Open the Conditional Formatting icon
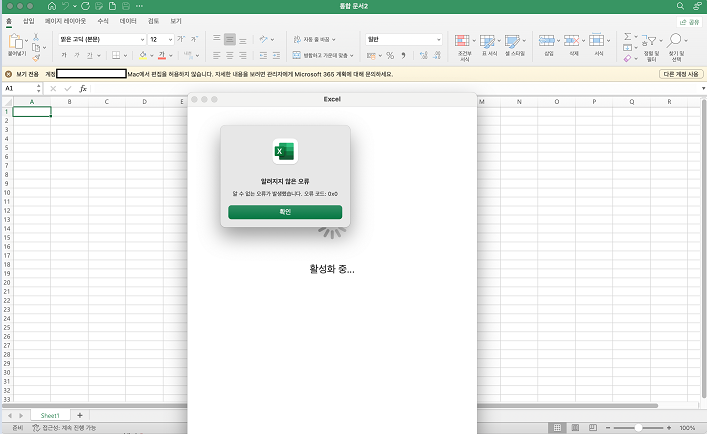 click(462, 41)
